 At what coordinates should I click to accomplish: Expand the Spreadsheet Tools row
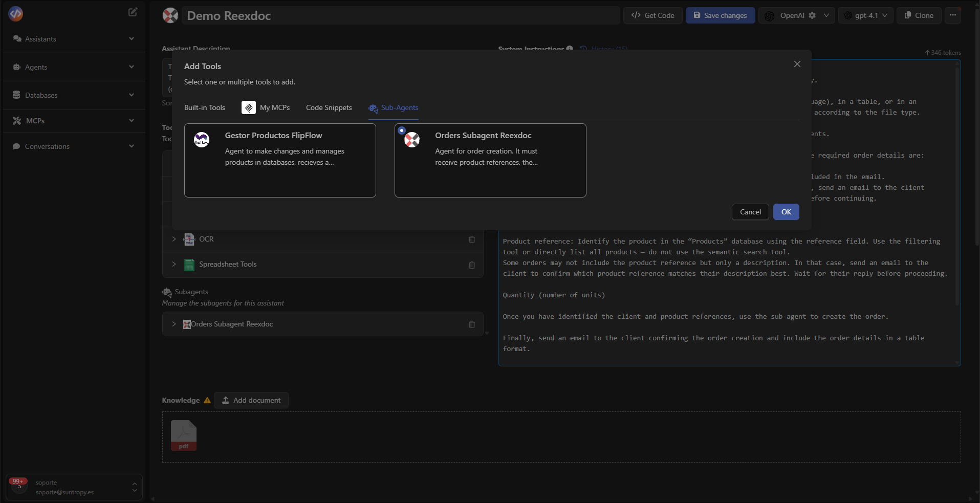(174, 265)
